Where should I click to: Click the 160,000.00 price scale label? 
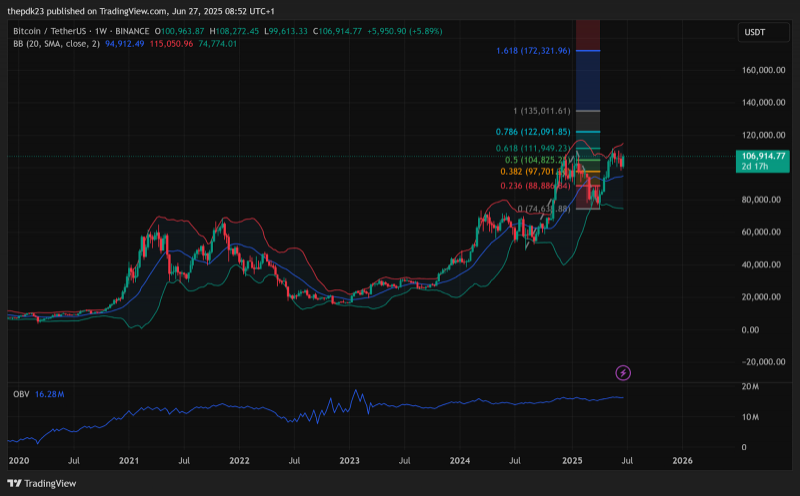[763, 70]
